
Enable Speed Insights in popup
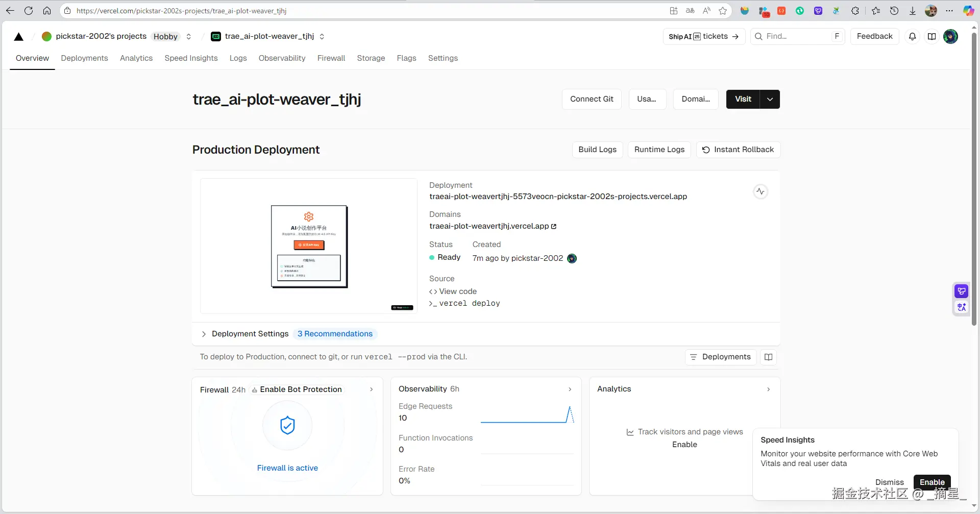[932, 482]
